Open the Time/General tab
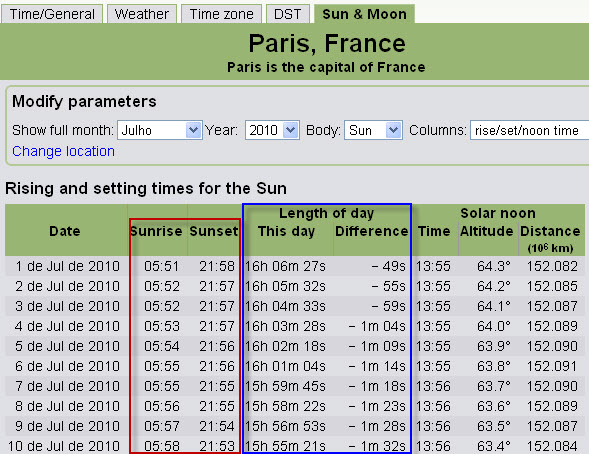 52,14
